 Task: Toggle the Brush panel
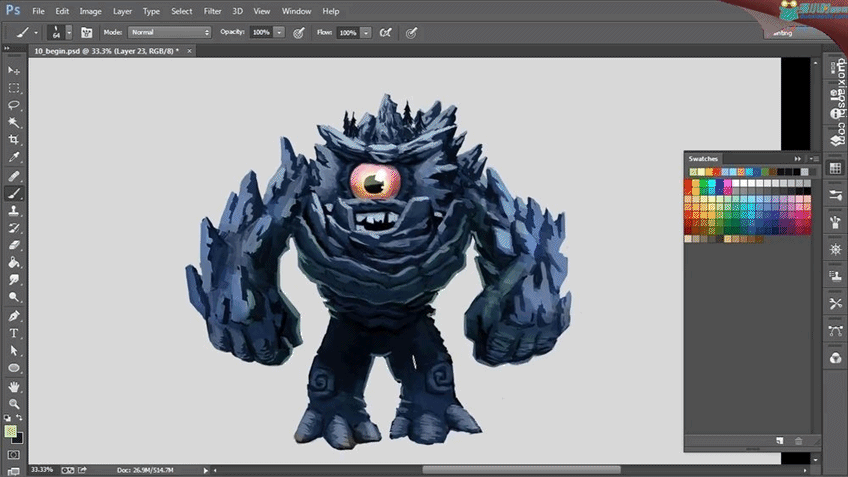coord(86,32)
